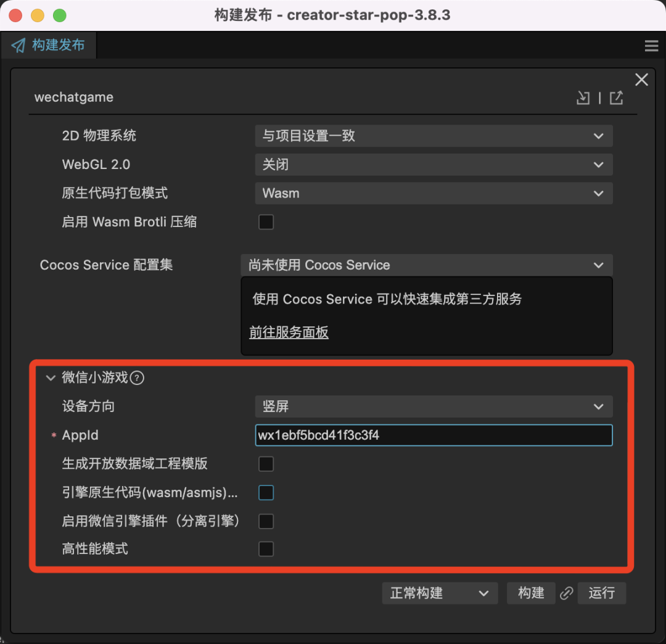Click the import build config icon
Screen dimensions: 666x644
583,98
